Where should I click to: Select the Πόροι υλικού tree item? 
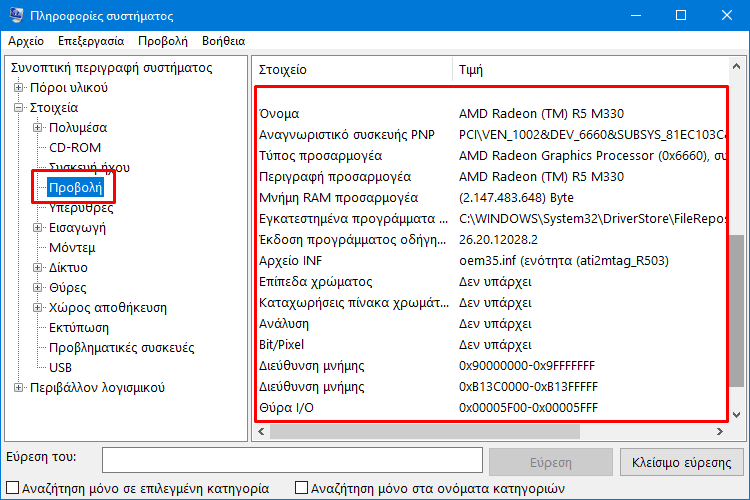[69, 88]
